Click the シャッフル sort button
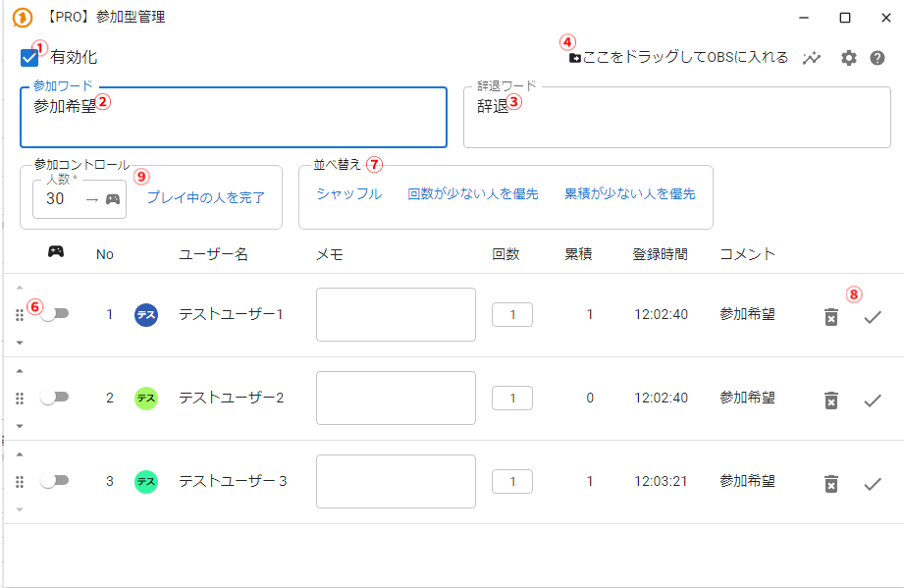This screenshot has width=904, height=588. [x=348, y=194]
